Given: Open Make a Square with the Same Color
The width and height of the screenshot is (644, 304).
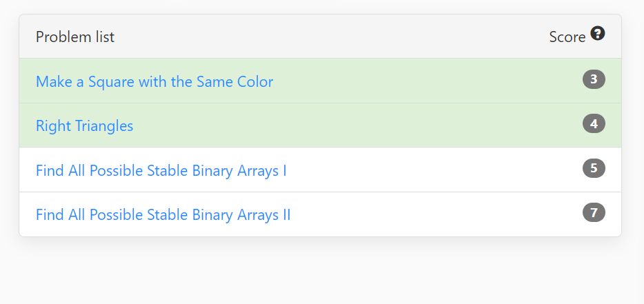Looking at the screenshot, I should tap(154, 81).
